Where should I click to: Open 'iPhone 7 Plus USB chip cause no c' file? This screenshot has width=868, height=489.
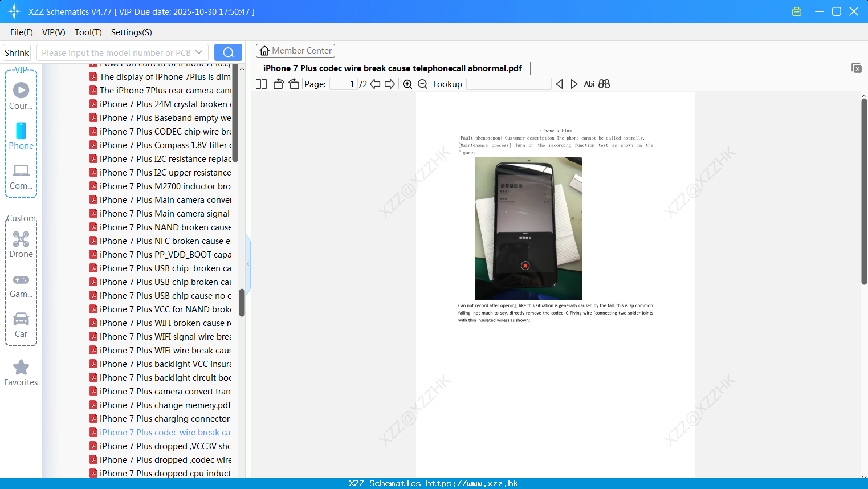click(161, 296)
